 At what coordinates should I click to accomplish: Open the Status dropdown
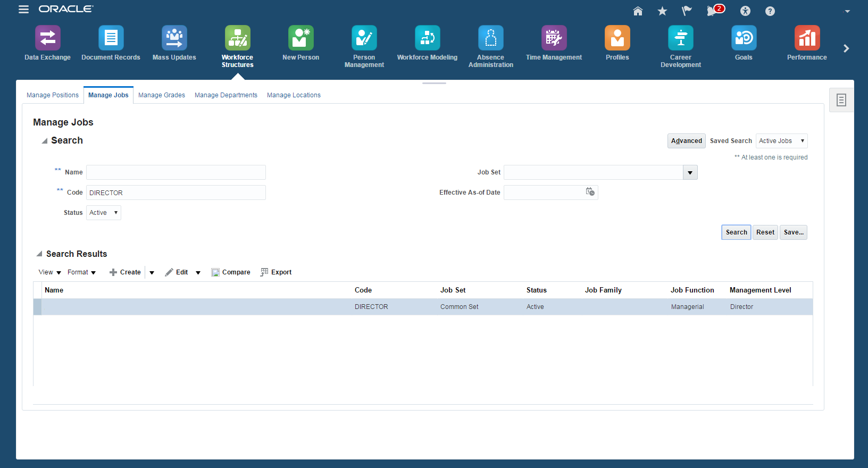coord(104,213)
